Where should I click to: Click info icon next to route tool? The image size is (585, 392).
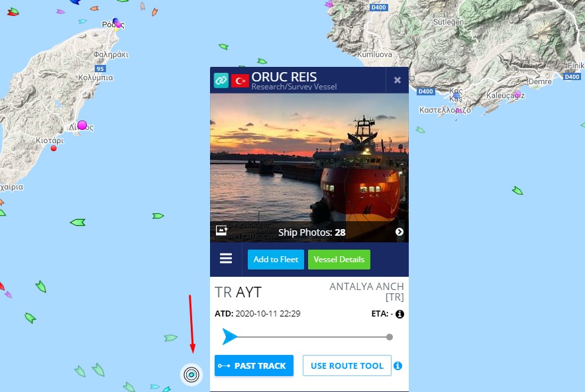point(398,366)
